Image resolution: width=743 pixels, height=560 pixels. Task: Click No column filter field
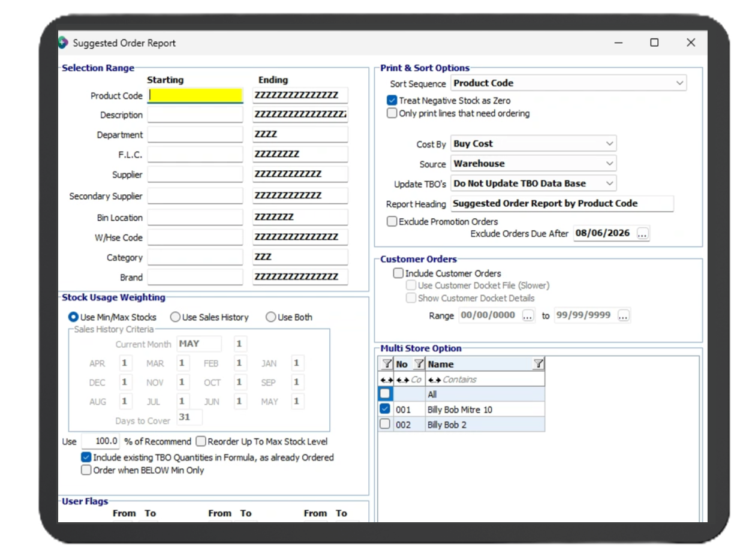pyautogui.click(x=410, y=380)
